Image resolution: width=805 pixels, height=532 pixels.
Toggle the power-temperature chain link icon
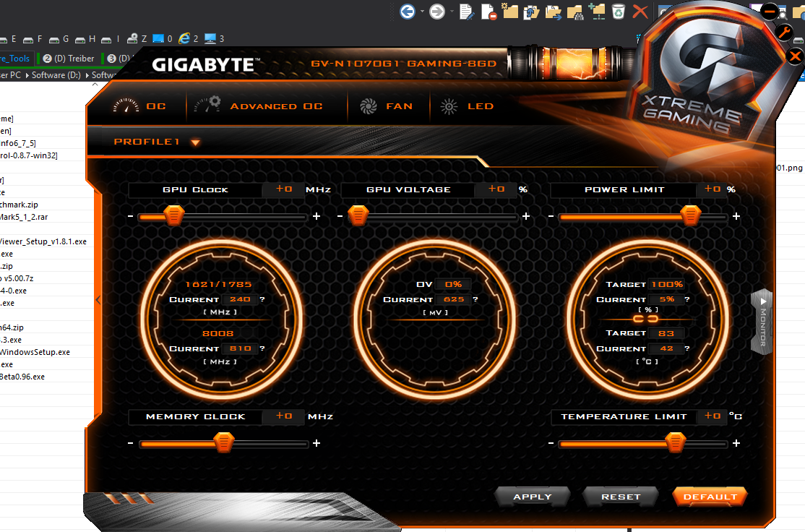(x=645, y=319)
